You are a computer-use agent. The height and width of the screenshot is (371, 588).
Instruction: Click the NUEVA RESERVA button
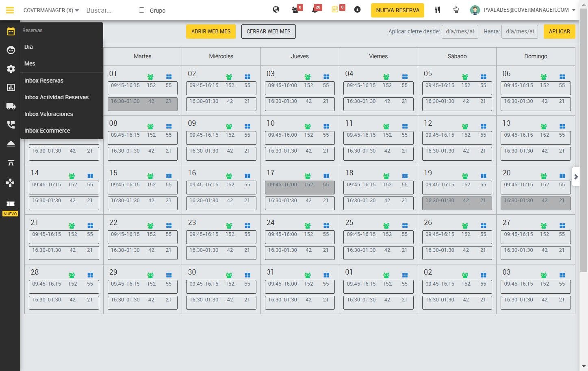click(397, 10)
